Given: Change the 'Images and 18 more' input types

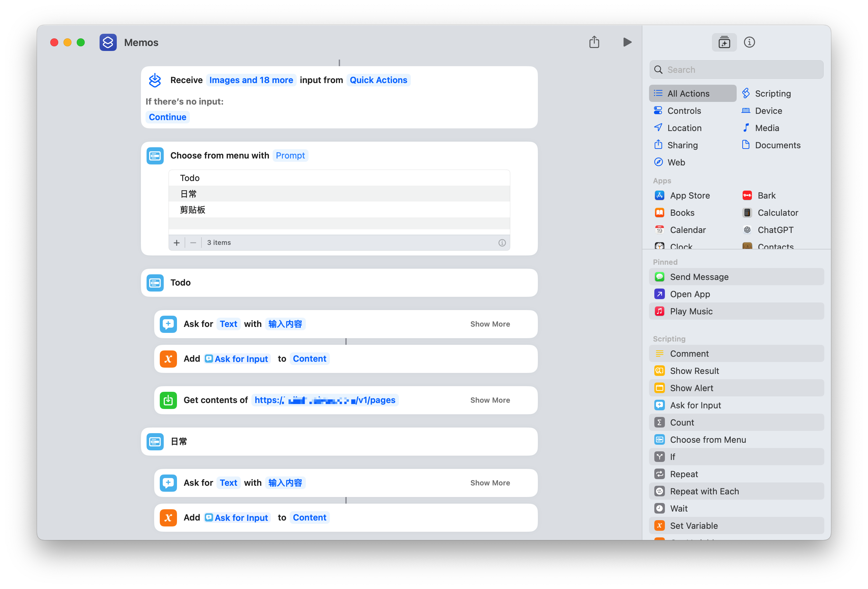Looking at the screenshot, I should [251, 80].
